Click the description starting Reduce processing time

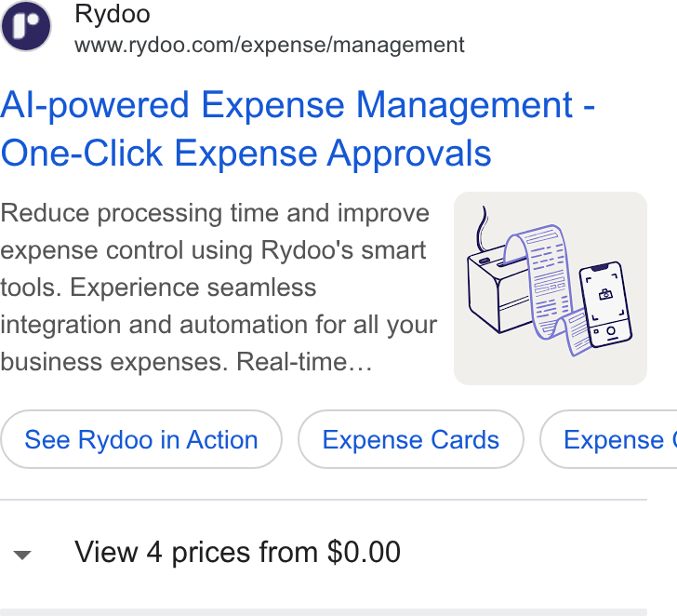tap(219, 288)
